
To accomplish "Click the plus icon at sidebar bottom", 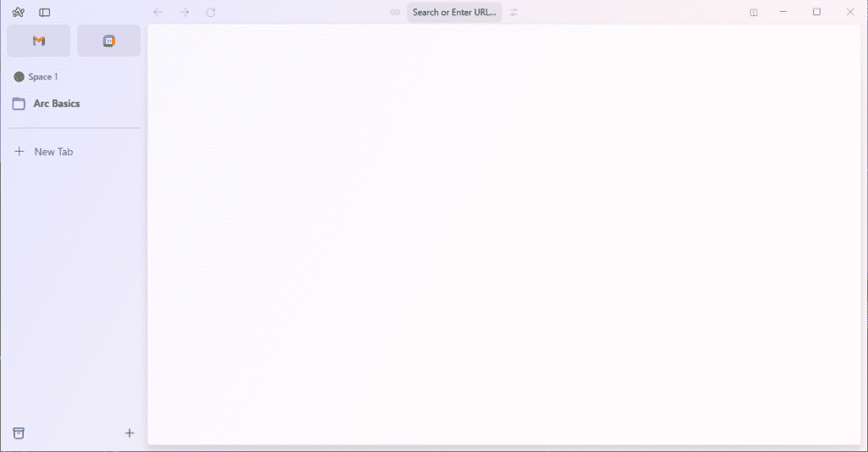I will click(x=130, y=433).
